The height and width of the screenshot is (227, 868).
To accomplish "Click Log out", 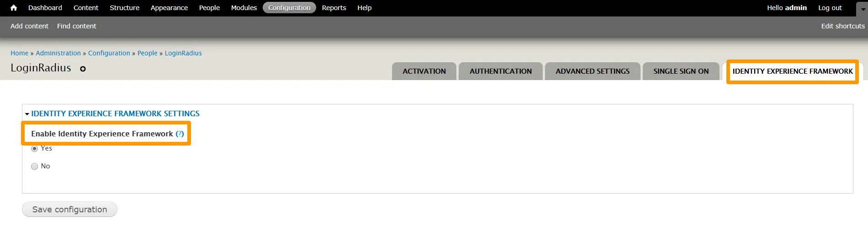I will click(830, 8).
